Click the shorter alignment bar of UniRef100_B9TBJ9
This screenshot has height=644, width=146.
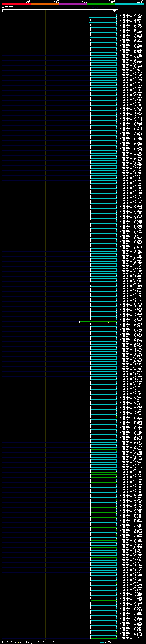[106, 284]
